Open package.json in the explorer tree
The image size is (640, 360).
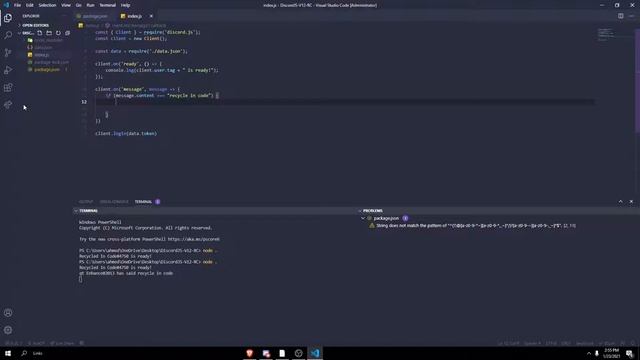(x=47, y=69)
